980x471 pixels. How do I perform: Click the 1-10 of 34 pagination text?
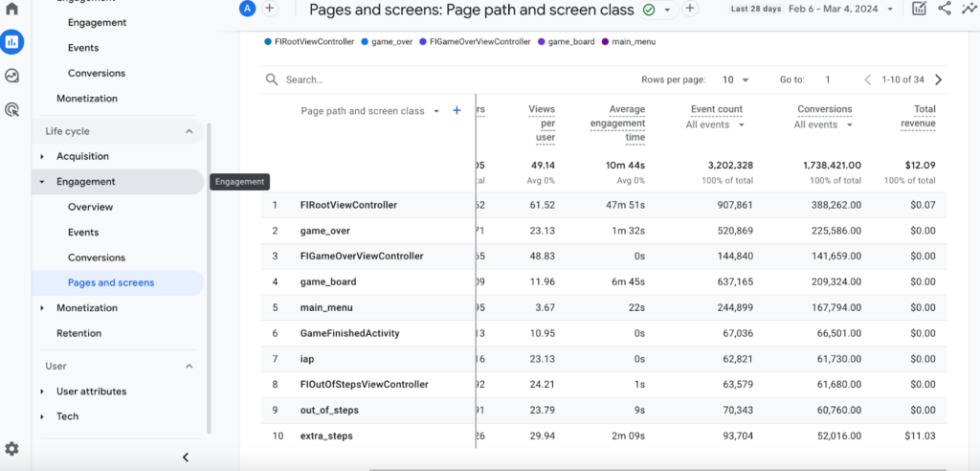[903, 79]
